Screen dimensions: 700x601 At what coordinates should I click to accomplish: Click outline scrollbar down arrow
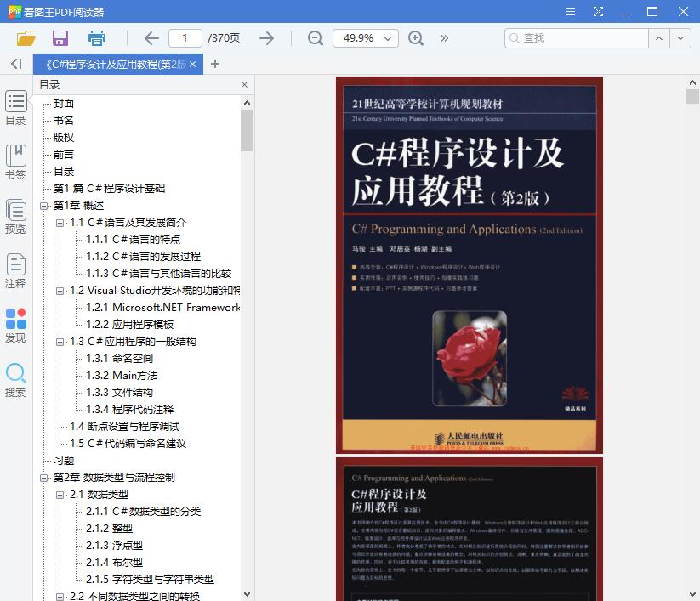click(247, 594)
